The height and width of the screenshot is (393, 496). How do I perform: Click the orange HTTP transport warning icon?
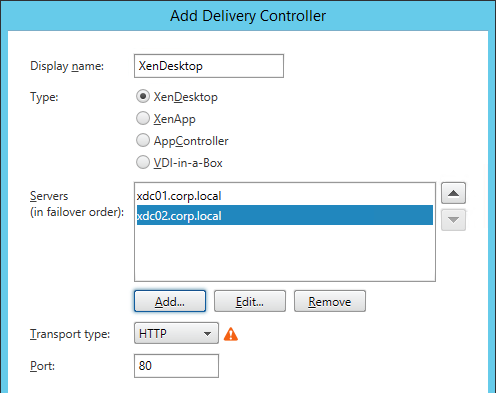pyautogui.click(x=231, y=334)
